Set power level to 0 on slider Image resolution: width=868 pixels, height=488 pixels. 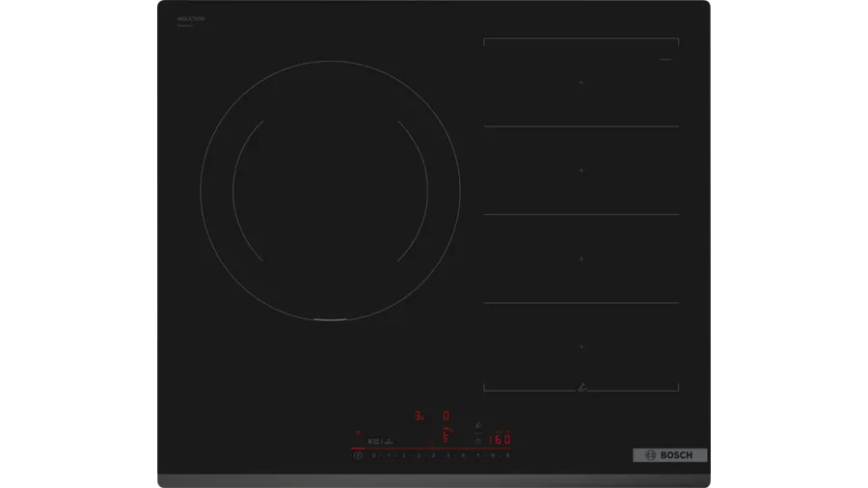coord(373,454)
